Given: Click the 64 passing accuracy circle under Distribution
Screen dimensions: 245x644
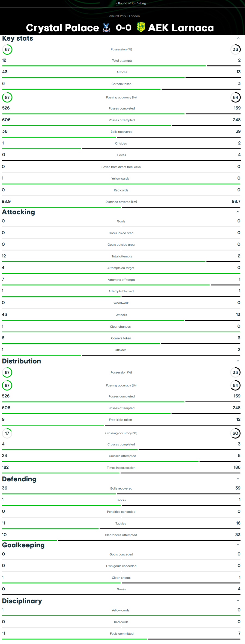Looking at the screenshot, I should click(x=235, y=385).
